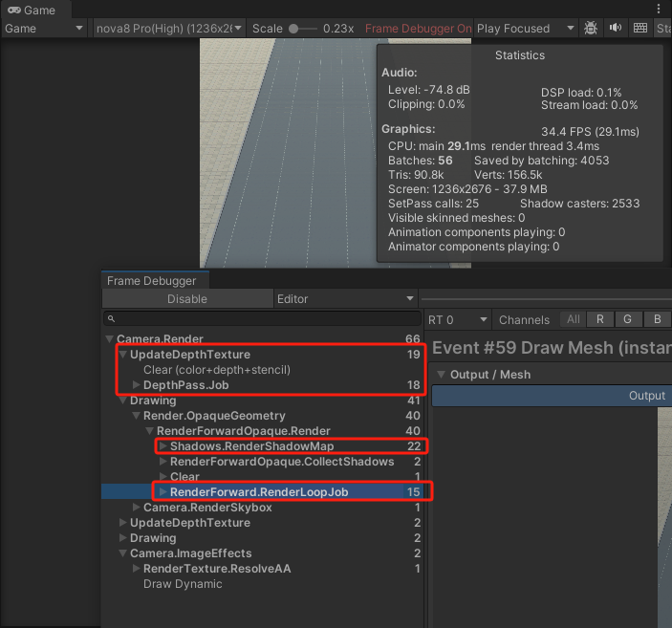Select the RenderTexture.ResolveAA row
Viewport: 672px width, 628px height.
point(262,569)
